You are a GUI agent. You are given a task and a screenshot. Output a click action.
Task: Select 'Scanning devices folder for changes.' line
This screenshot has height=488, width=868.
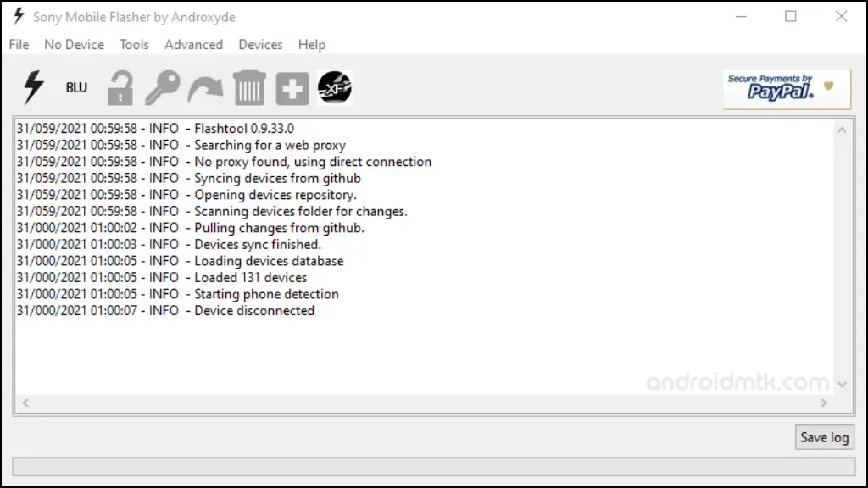(212, 211)
